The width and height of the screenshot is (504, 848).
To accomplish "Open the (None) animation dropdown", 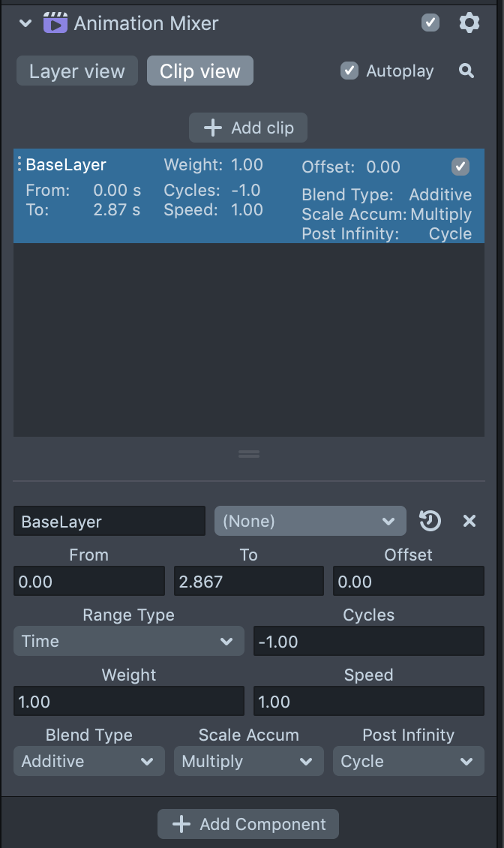I will (x=310, y=521).
